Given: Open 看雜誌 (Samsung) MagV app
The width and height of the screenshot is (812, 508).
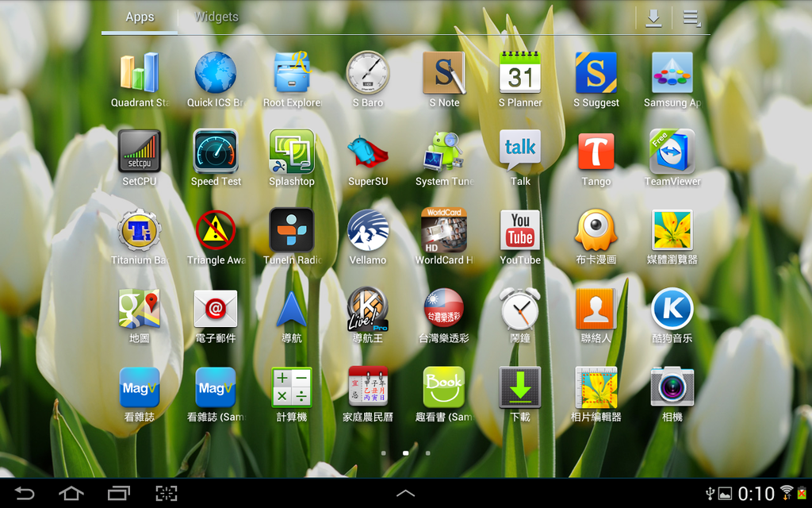Looking at the screenshot, I should coord(216,387).
